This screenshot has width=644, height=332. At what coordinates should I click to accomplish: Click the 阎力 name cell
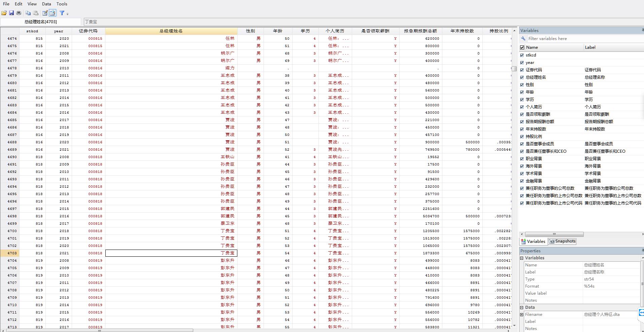[171, 68]
